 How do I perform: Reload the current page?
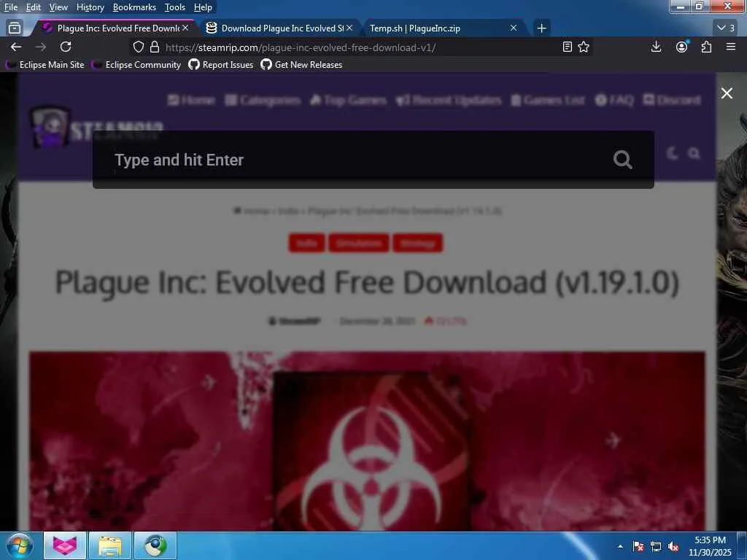pyautogui.click(x=66, y=47)
